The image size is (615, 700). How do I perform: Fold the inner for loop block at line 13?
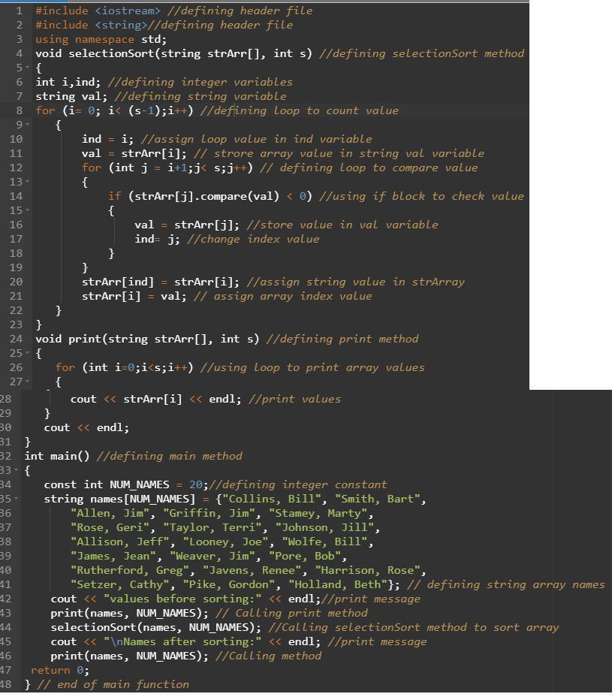(x=28, y=183)
